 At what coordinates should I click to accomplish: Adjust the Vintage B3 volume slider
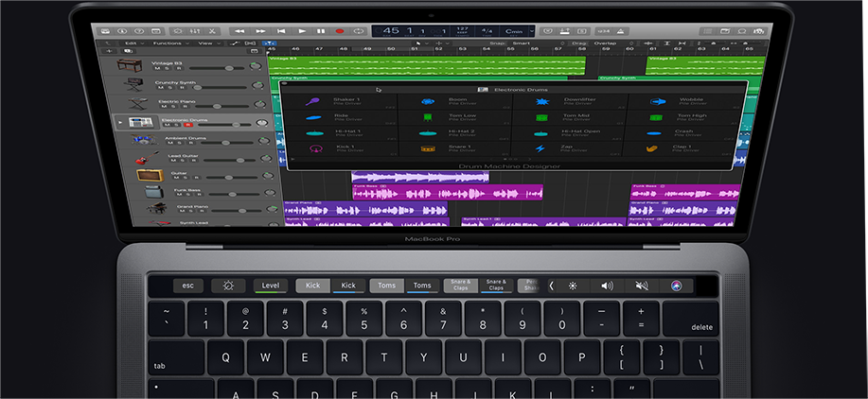point(217,68)
